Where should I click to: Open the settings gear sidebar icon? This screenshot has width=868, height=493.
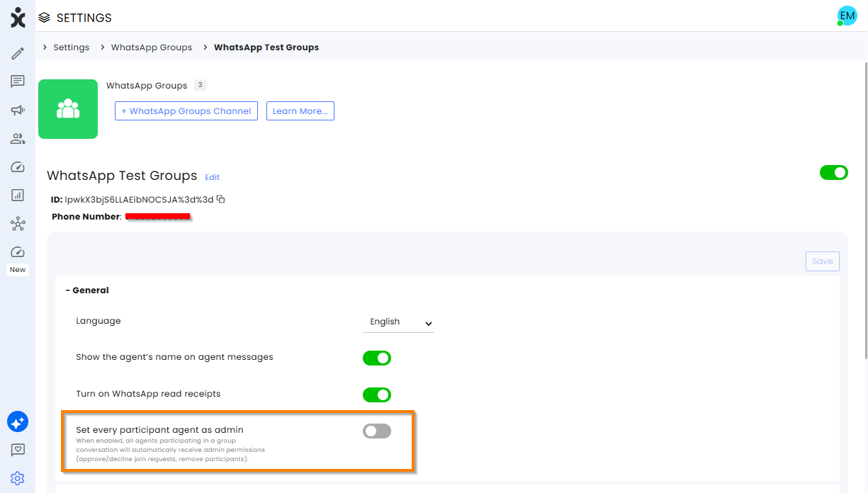(x=18, y=478)
